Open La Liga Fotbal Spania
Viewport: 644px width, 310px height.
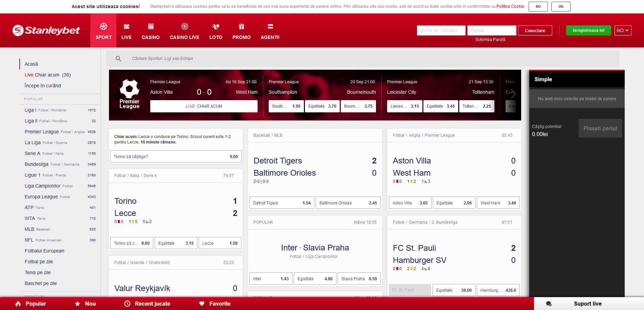(60, 142)
